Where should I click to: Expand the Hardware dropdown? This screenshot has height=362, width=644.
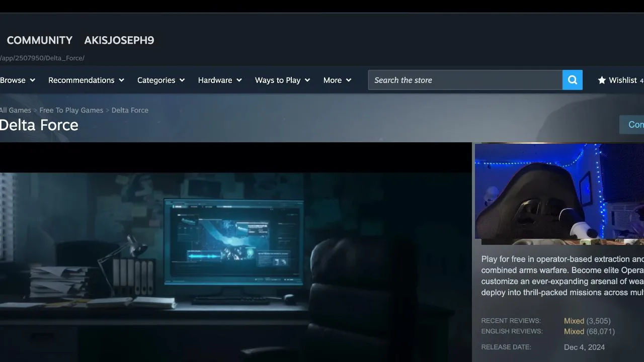click(220, 80)
